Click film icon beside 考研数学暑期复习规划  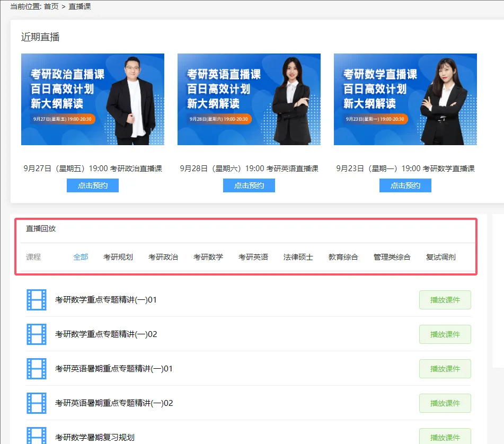pos(37,434)
